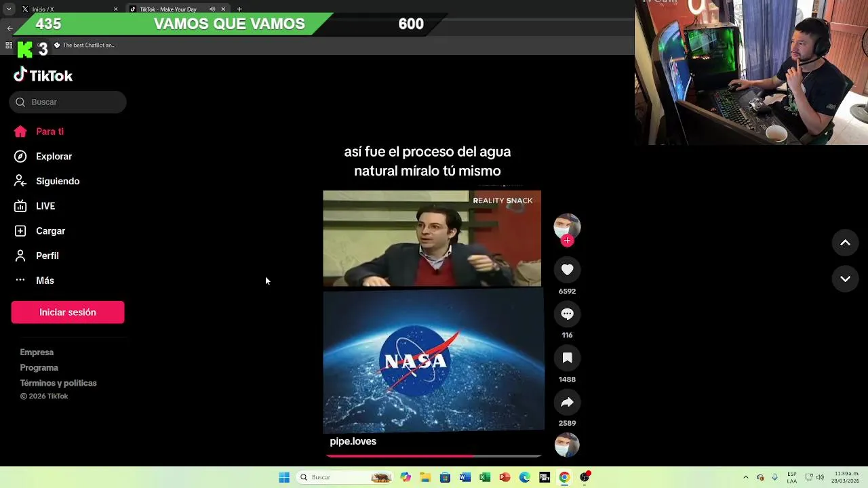Image resolution: width=868 pixels, height=488 pixels.
Task: Expand the Más options
Action: (x=35, y=281)
